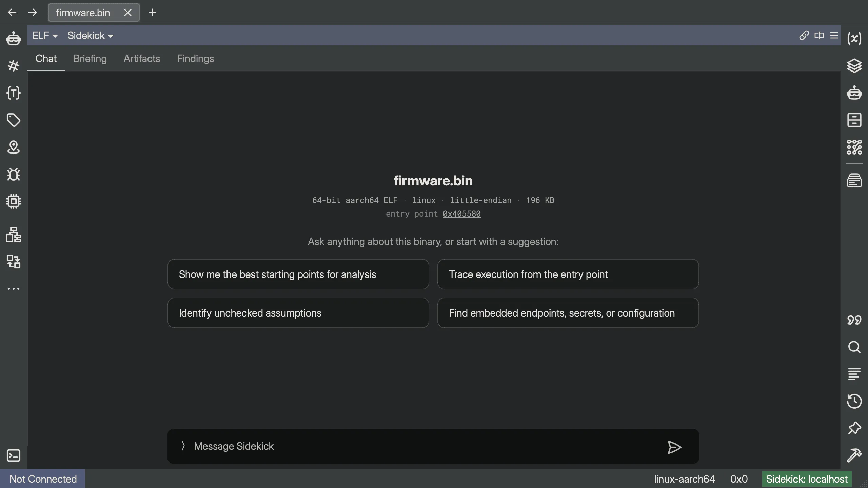The image size is (868, 488).
Task: Open the storage drawer icon in right sidebar
Action: [854, 120]
